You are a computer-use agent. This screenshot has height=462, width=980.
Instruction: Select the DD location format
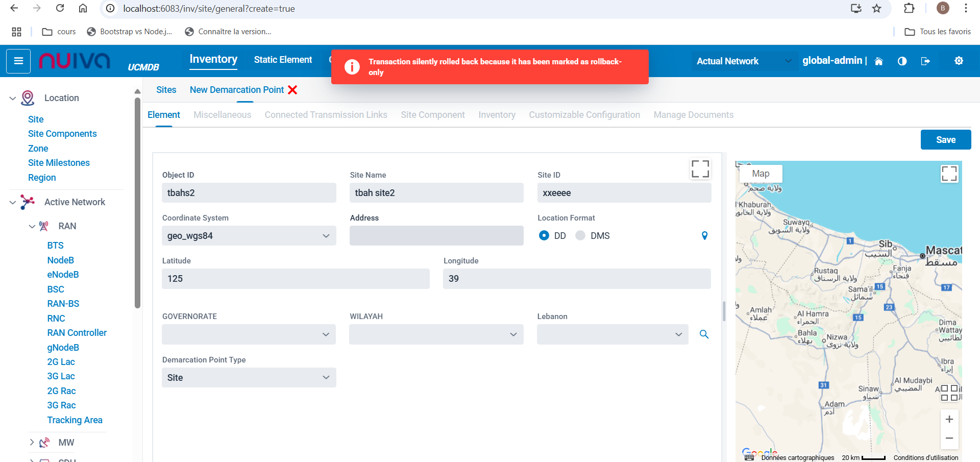pos(544,236)
